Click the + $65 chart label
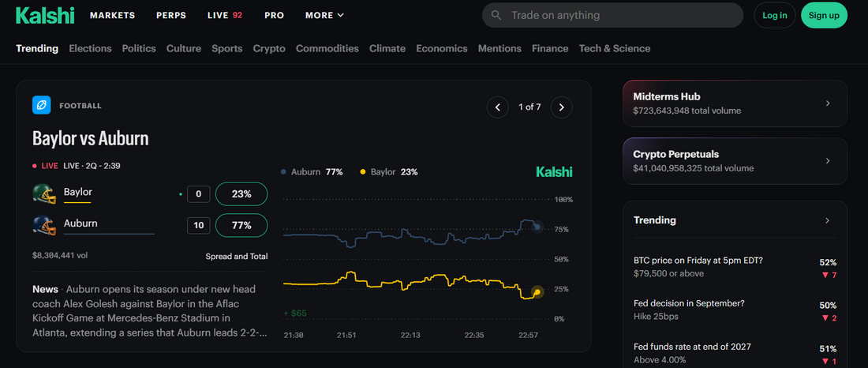Image resolution: width=868 pixels, height=368 pixels. tap(295, 314)
